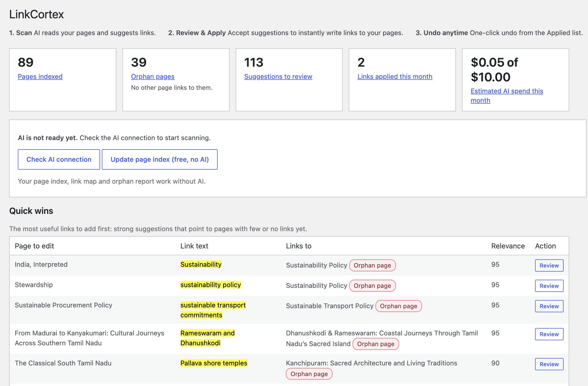
Task: Select 'sustainable transport commitments' link text
Action: [213, 310]
